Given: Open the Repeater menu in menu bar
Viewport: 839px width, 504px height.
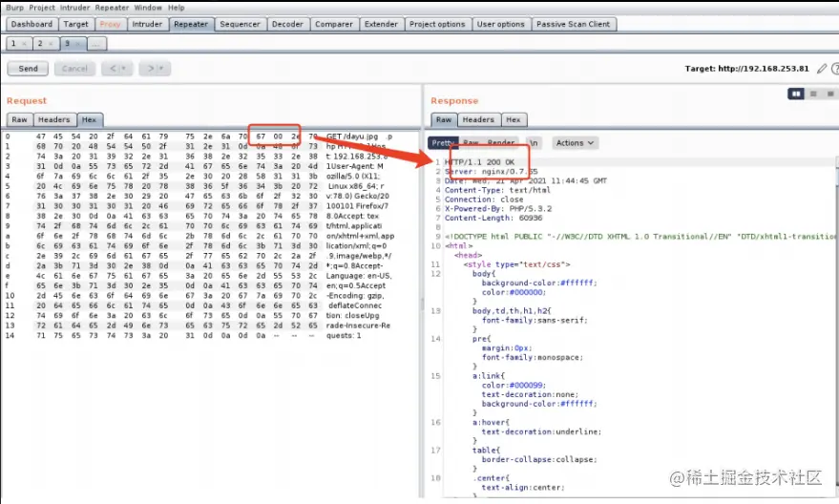Looking at the screenshot, I should tap(112, 8).
